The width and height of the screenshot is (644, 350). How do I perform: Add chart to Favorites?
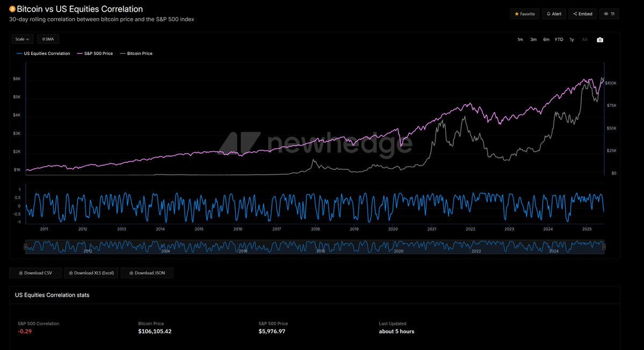pyautogui.click(x=524, y=14)
